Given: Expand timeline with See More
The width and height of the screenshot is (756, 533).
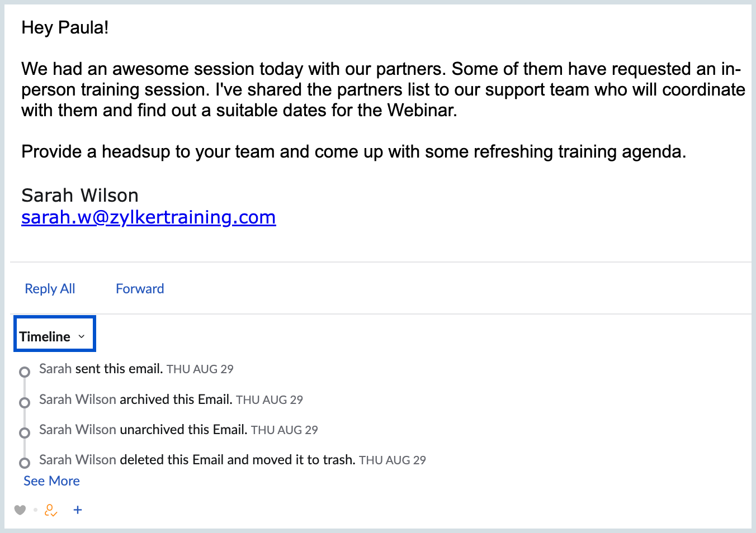Looking at the screenshot, I should [51, 481].
